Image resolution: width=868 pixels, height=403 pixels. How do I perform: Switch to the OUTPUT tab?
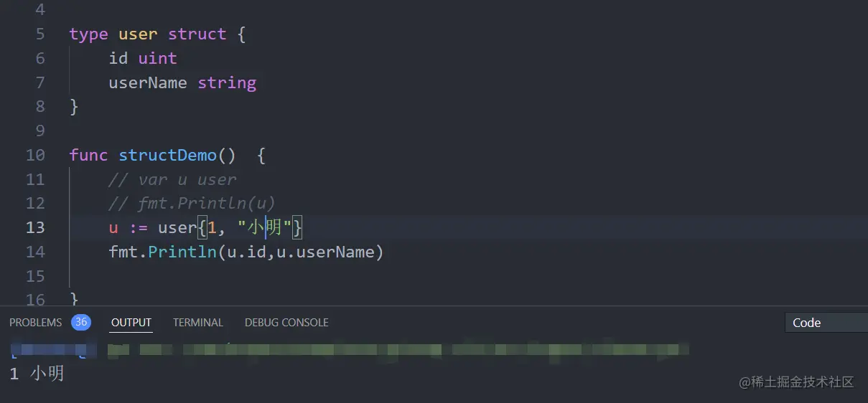131,323
